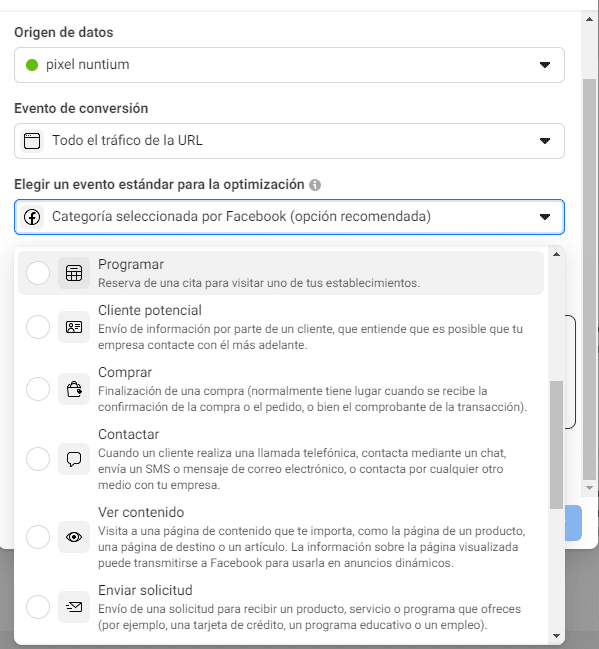Open the pixel nuntium data source dropdown
The height and width of the screenshot is (649, 599).
(x=289, y=65)
